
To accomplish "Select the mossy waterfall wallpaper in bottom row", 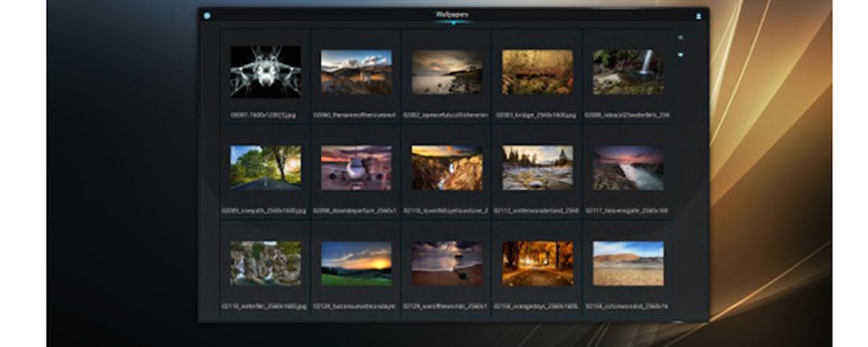I will click(x=265, y=263).
